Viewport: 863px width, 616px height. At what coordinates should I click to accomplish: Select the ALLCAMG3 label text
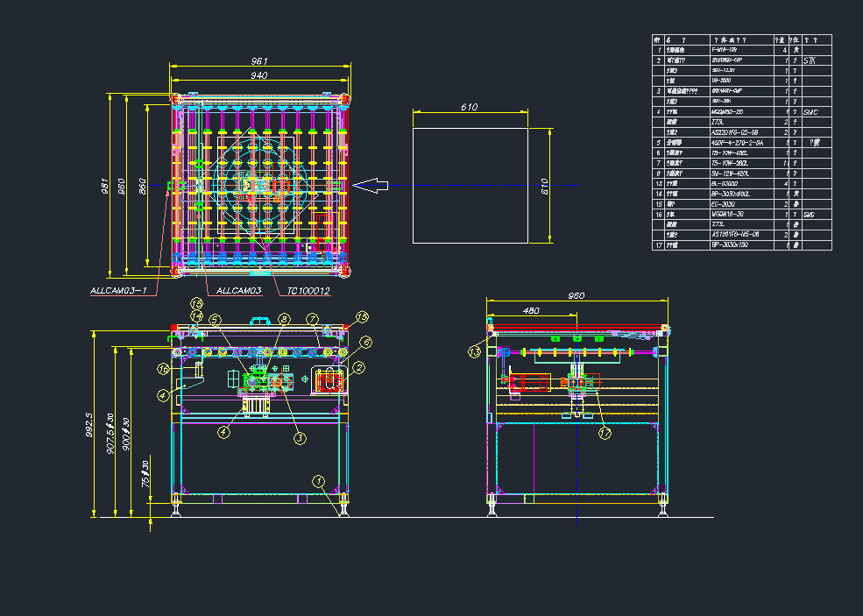point(237,290)
